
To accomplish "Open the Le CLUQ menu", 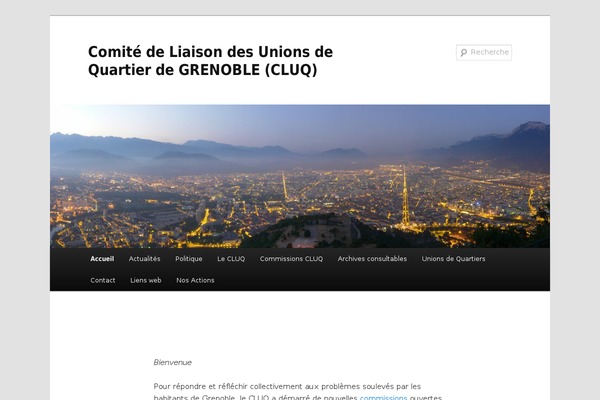I will [231, 259].
